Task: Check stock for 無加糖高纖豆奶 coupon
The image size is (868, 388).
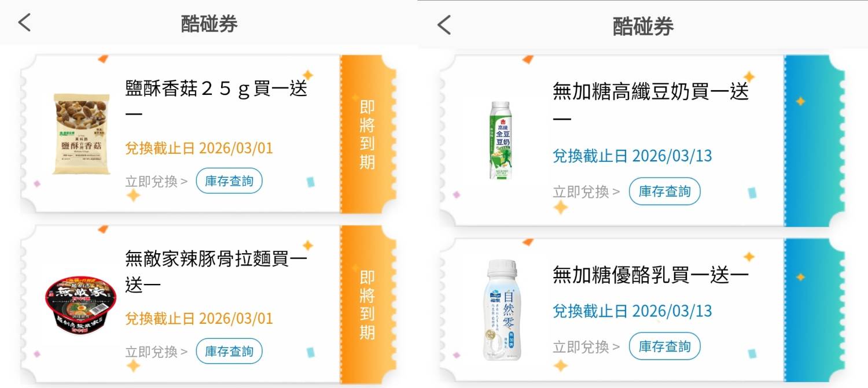Action: 664,191
